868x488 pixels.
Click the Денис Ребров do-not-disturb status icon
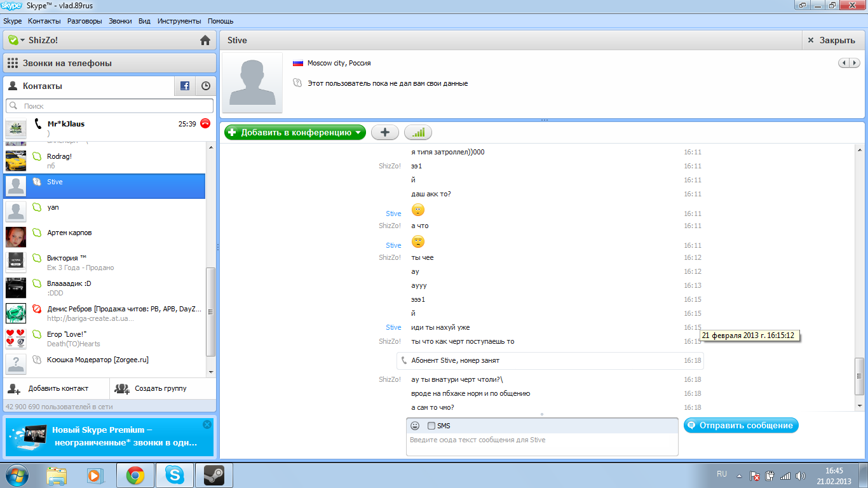coord(37,309)
